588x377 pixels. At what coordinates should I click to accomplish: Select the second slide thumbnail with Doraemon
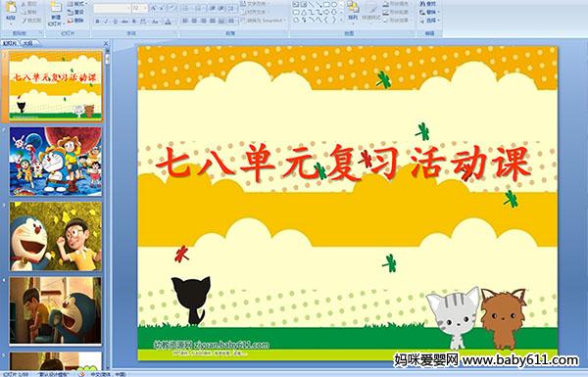[x=56, y=162]
